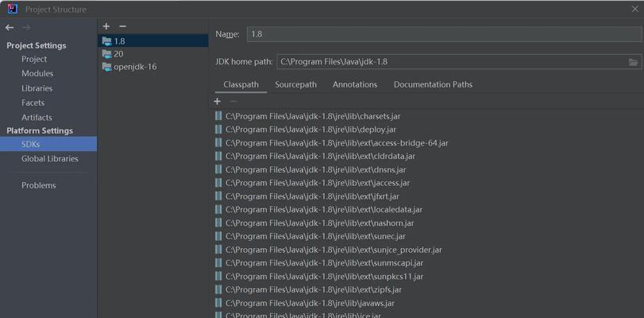
Task: Click the IntelliJ IDEA logo in title bar
Action: 13,9
